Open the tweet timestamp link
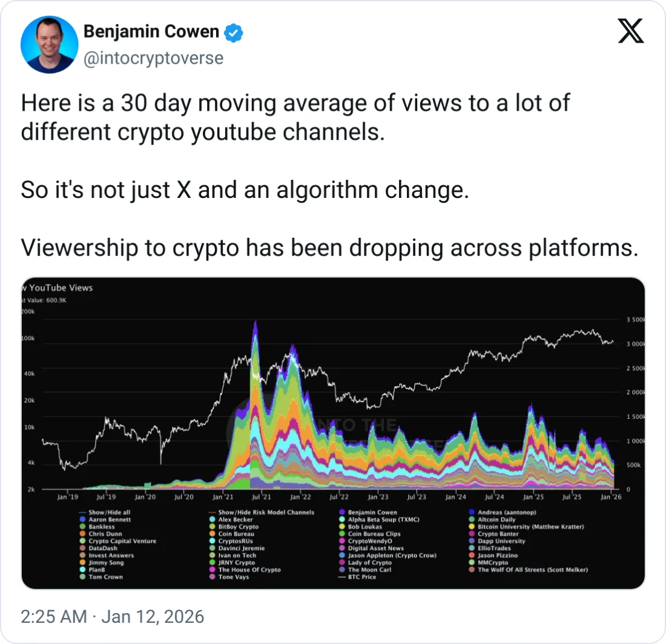Image resolution: width=666 pixels, height=644 pixels. (x=113, y=617)
